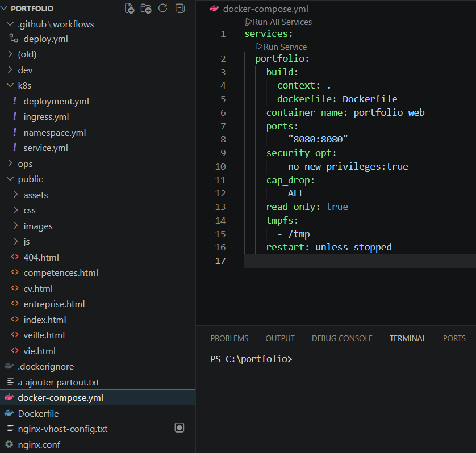This screenshot has height=453, width=476.
Task: Click the HTML icon beside competences.html
Action: pos(15,272)
